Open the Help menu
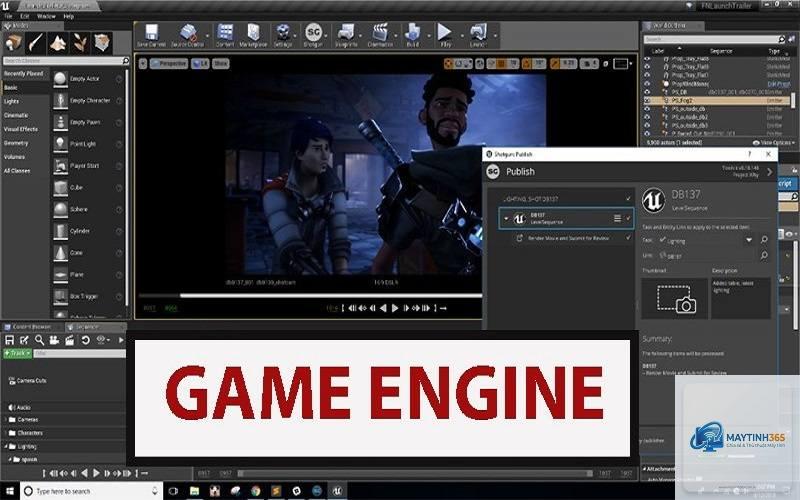Screen dimensions: 800x500 click(x=68, y=16)
